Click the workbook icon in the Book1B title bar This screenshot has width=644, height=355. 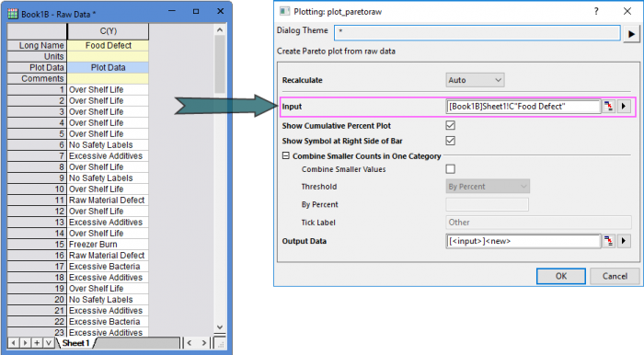click(13, 14)
